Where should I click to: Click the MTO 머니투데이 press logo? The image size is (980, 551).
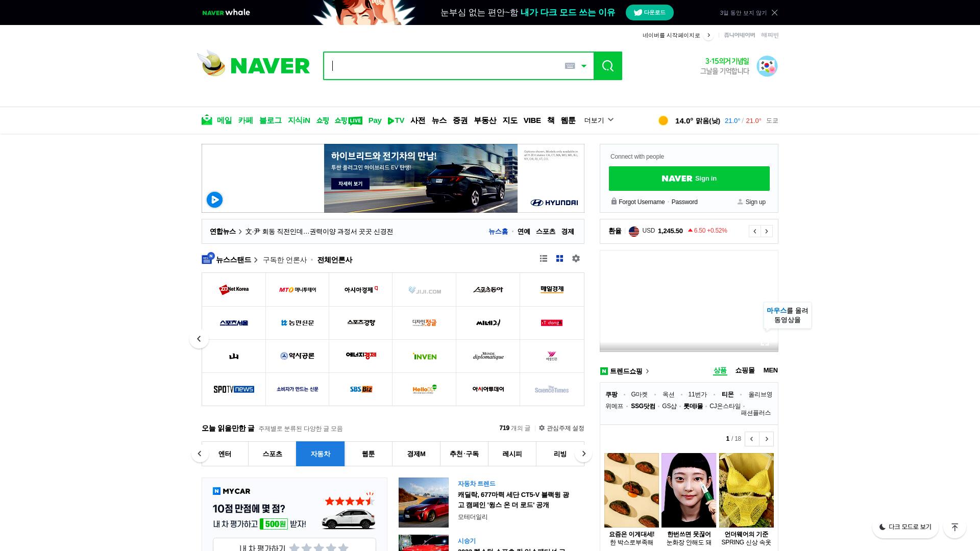pos(298,290)
